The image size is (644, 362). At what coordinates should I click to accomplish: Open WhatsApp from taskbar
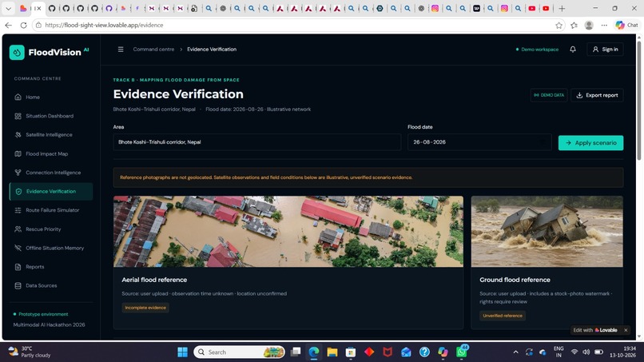pyautogui.click(x=461, y=352)
